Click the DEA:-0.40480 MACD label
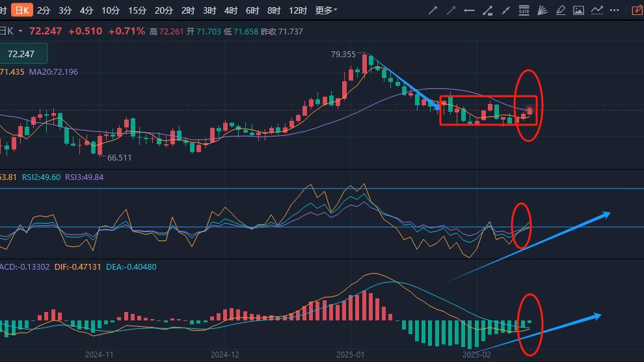 131,266
